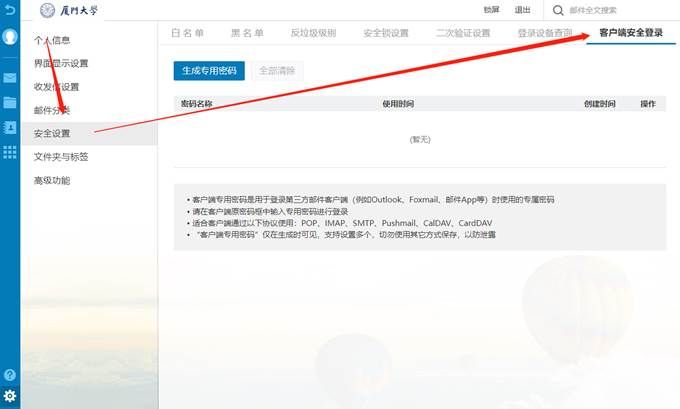This screenshot has height=409, width=680.
Task: Click the back arrow icon in sidebar
Action: 10,9
